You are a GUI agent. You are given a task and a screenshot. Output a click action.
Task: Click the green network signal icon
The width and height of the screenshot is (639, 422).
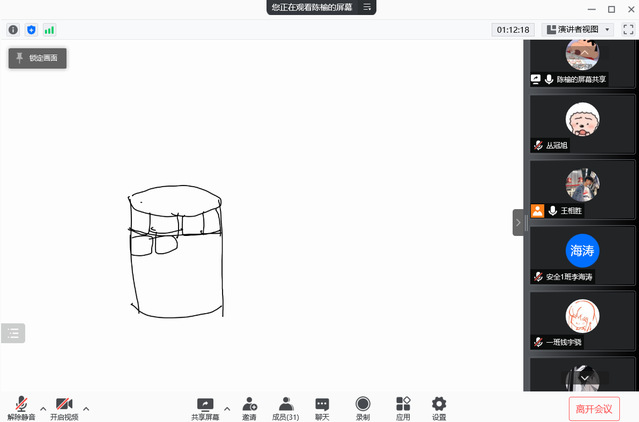click(49, 30)
